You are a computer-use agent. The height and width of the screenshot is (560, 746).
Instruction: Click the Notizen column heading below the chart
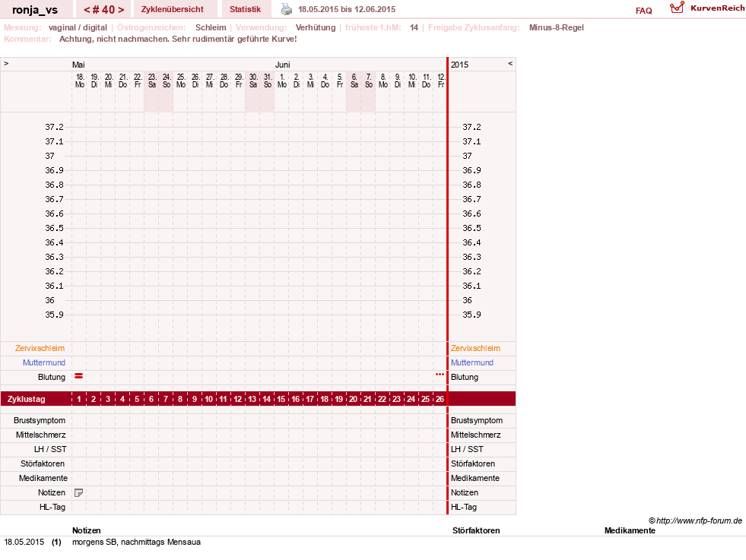pos(86,530)
